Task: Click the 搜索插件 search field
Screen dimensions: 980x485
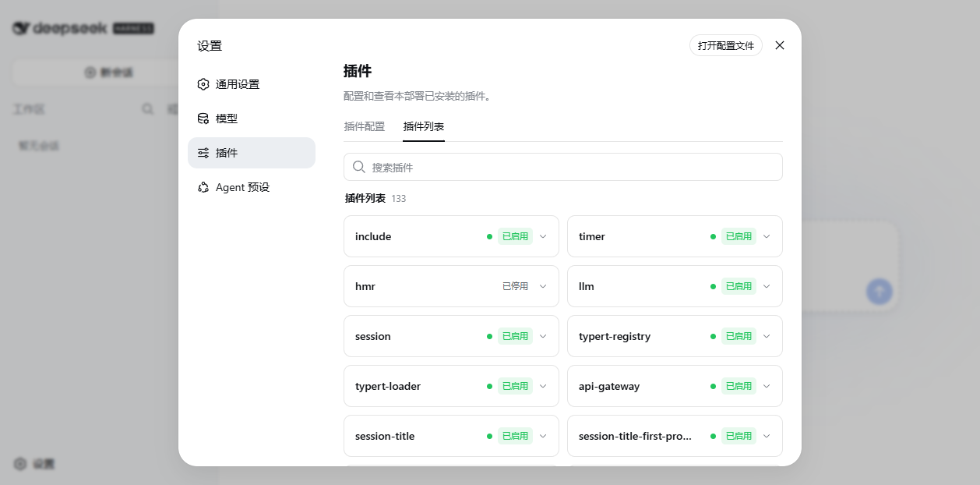Action: [x=563, y=167]
